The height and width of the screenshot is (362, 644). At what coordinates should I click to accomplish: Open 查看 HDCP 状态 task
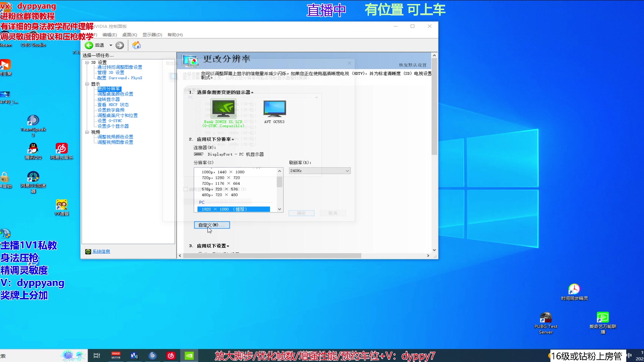click(113, 105)
